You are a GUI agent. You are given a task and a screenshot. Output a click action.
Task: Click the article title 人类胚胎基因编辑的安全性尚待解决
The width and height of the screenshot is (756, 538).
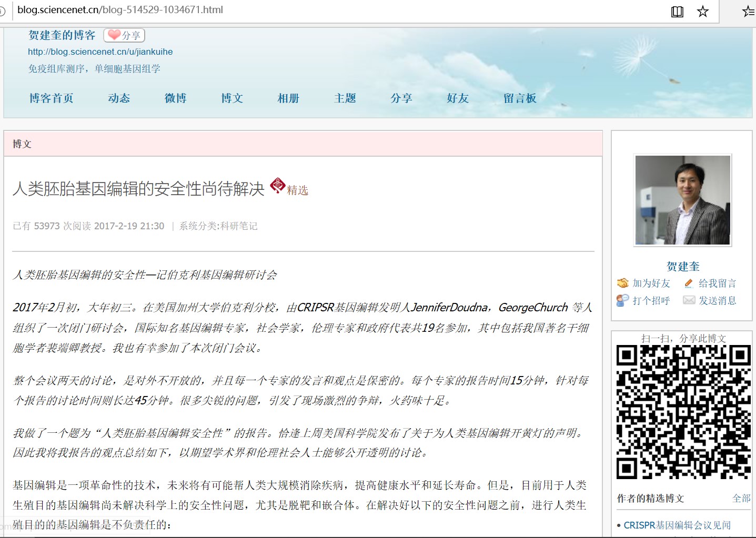point(138,189)
